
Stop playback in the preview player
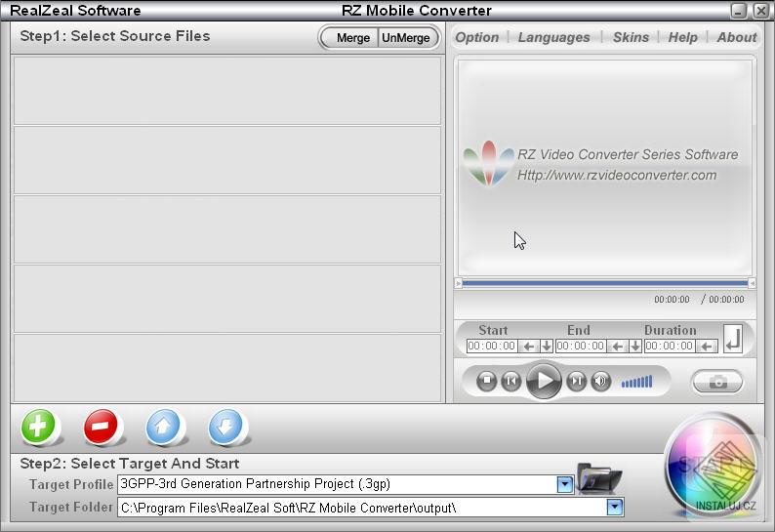click(487, 381)
